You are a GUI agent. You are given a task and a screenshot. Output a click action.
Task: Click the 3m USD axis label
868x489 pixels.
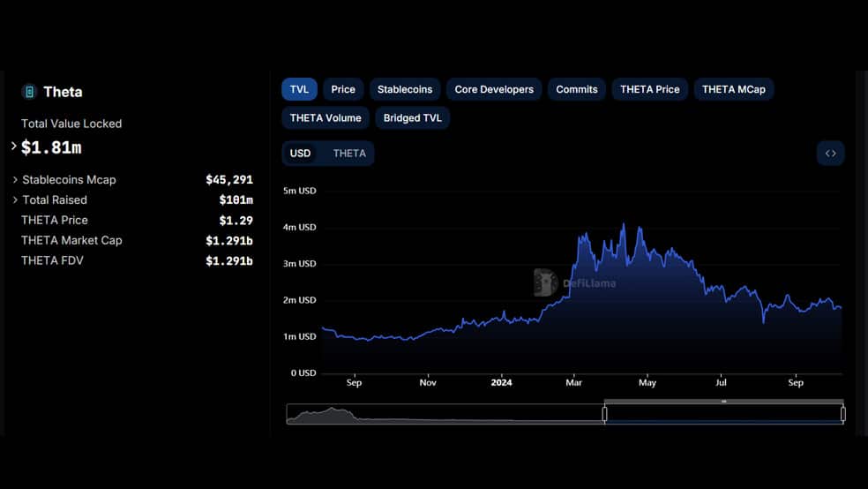300,264
